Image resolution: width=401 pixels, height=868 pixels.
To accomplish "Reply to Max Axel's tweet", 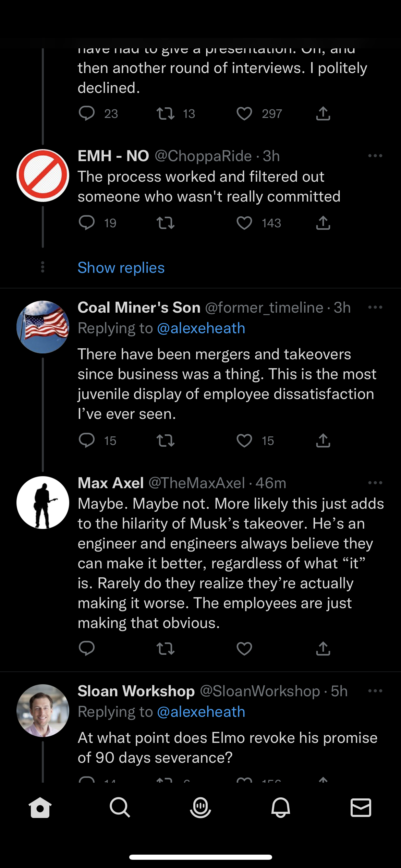I will pos(87,648).
